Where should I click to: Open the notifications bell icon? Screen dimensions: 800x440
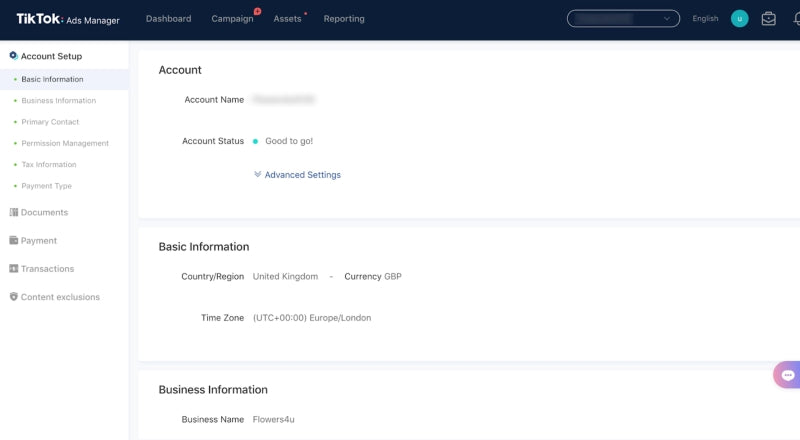[796, 19]
